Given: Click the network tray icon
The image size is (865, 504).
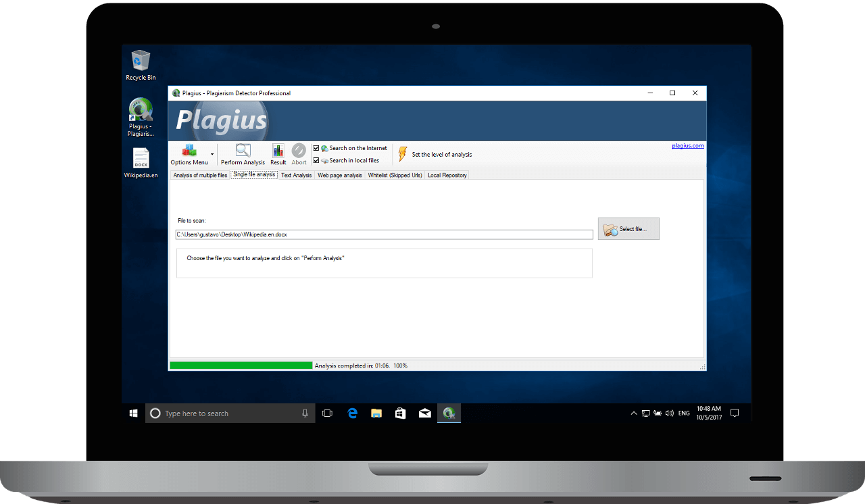Looking at the screenshot, I should click(645, 413).
